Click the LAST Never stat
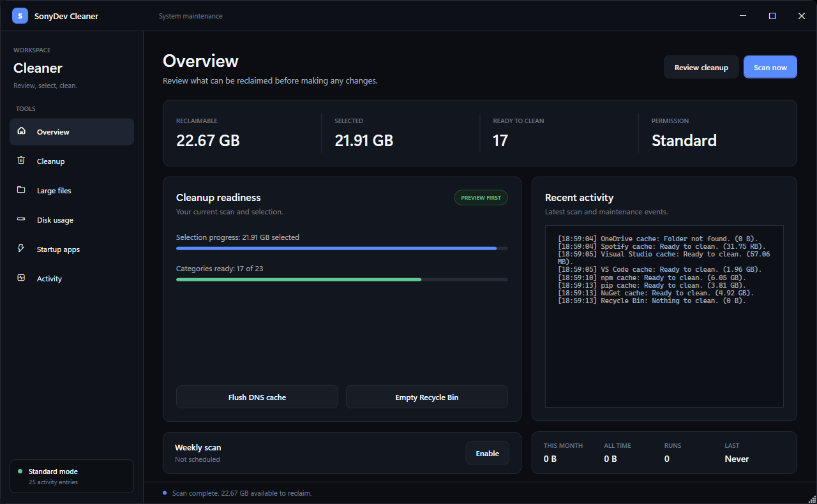The image size is (817, 504). (737, 452)
